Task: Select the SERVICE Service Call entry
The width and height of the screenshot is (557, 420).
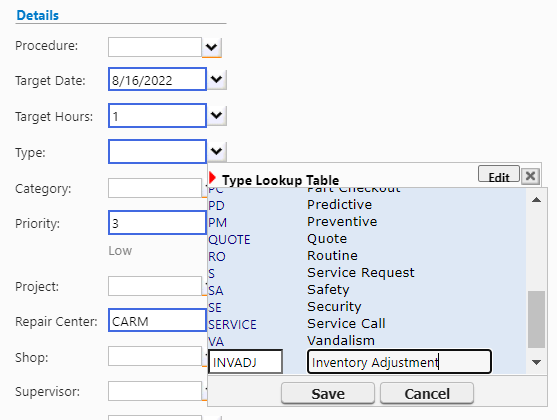Action: tap(367, 324)
